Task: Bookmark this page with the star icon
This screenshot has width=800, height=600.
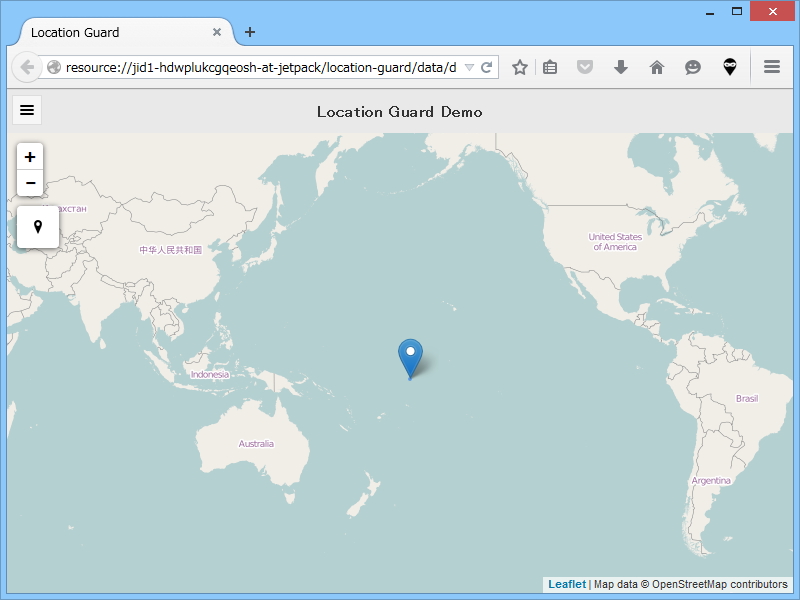Action: click(x=519, y=67)
